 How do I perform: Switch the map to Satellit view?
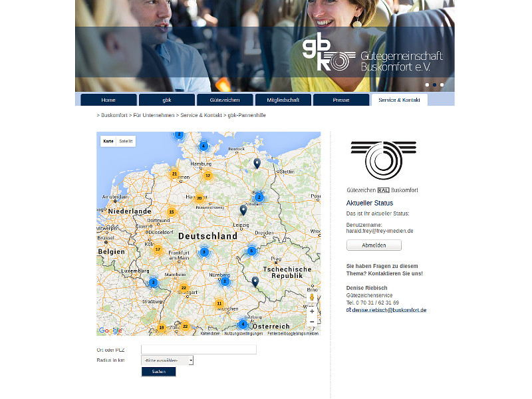pos(126,141)
